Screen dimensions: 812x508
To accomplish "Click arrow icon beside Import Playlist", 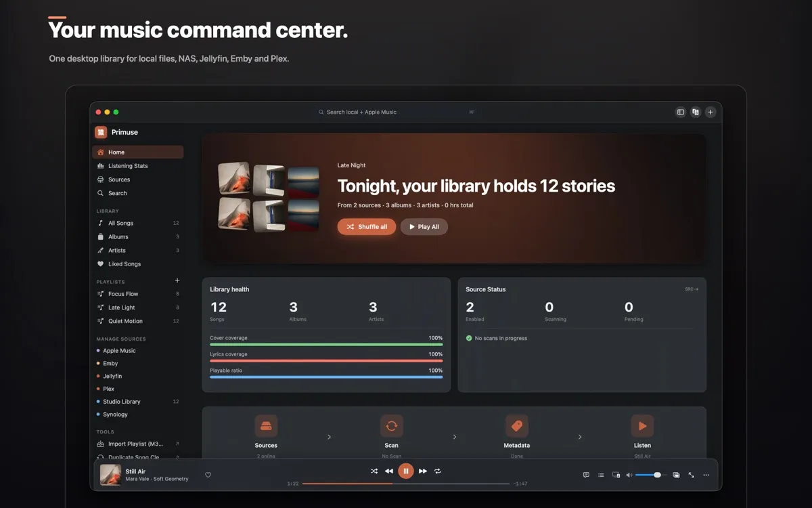I will tap(177, 444).
